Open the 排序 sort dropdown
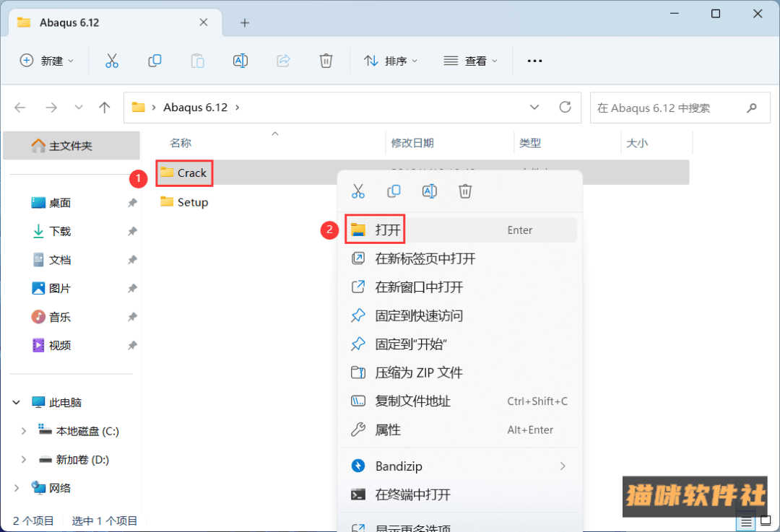 click(391, 61)
